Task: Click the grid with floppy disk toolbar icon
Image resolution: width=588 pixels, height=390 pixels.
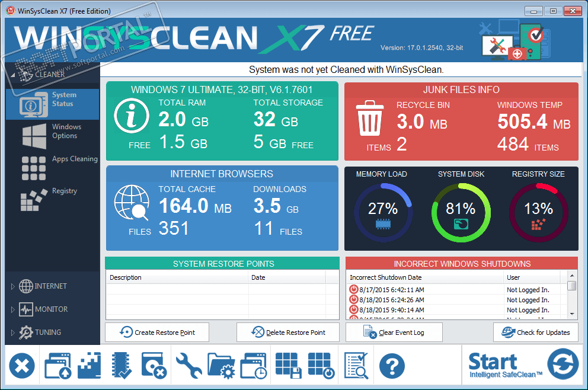Action: [x=289, y=366]
